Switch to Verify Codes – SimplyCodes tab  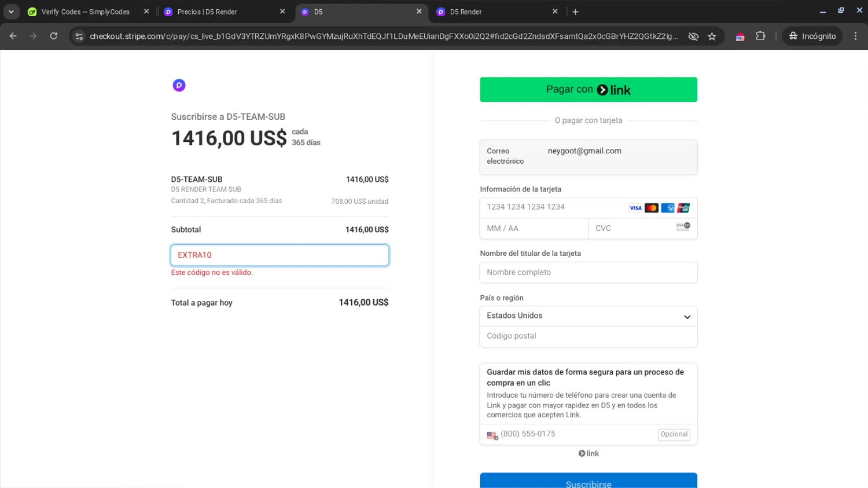coord(85,12)
